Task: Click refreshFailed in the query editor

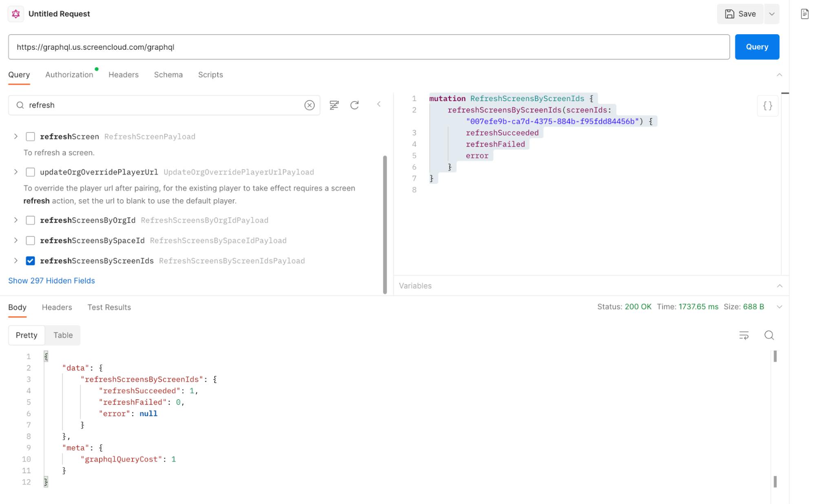Action: click(495, 144)
